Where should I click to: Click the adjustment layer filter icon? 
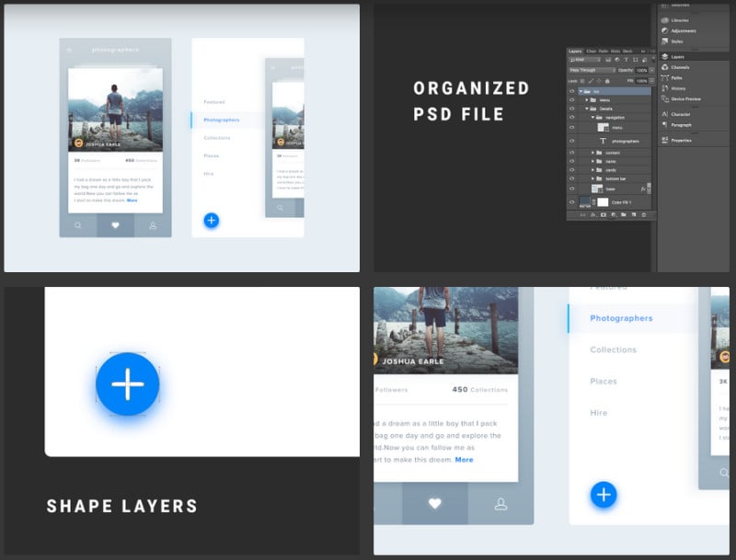(x=616, y=60)
